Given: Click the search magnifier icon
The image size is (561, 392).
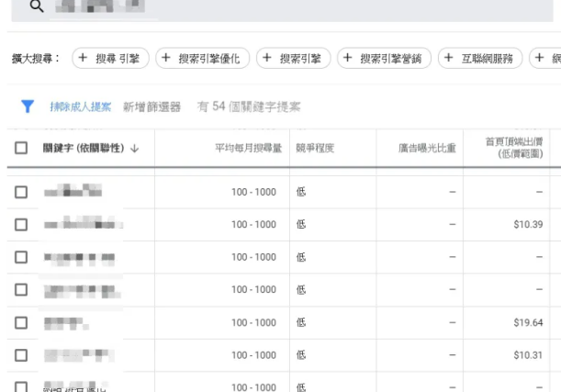Looking at the screenshot, I should (37, 6).
